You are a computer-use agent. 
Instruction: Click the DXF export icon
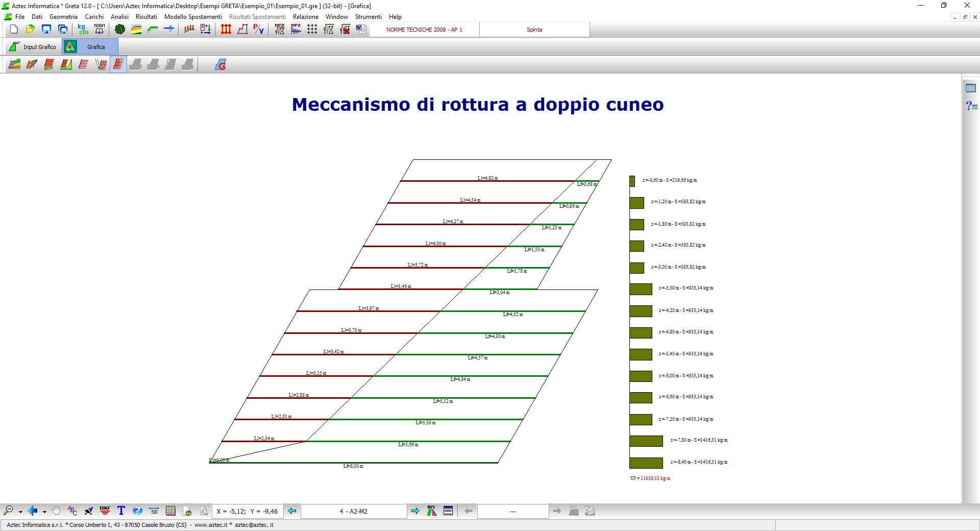105,511
